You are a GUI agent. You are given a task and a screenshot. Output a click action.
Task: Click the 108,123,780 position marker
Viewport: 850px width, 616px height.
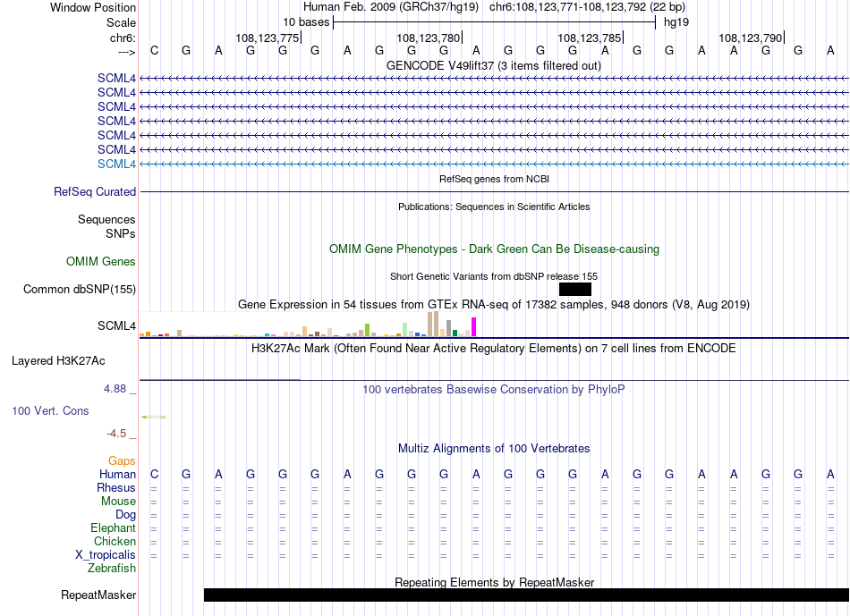pos(429,38)
